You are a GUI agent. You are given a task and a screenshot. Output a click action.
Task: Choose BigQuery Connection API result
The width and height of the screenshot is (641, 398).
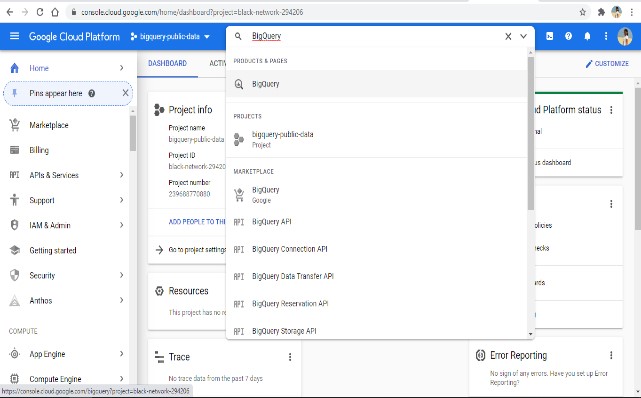[x=377, y=249]
